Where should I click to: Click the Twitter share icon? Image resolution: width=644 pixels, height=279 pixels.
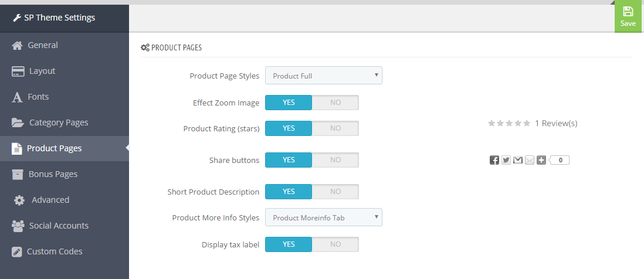tap(506, 160)
